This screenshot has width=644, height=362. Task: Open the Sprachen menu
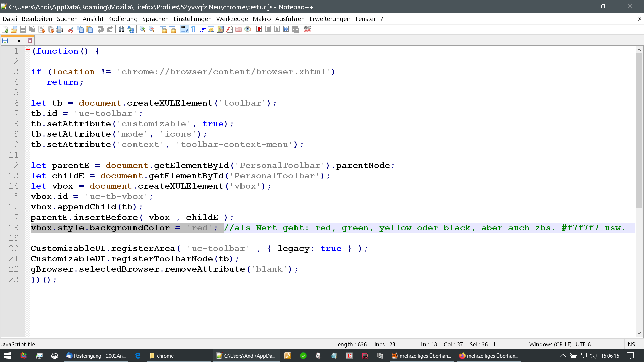pyautogui.click(x=155, y=19)
